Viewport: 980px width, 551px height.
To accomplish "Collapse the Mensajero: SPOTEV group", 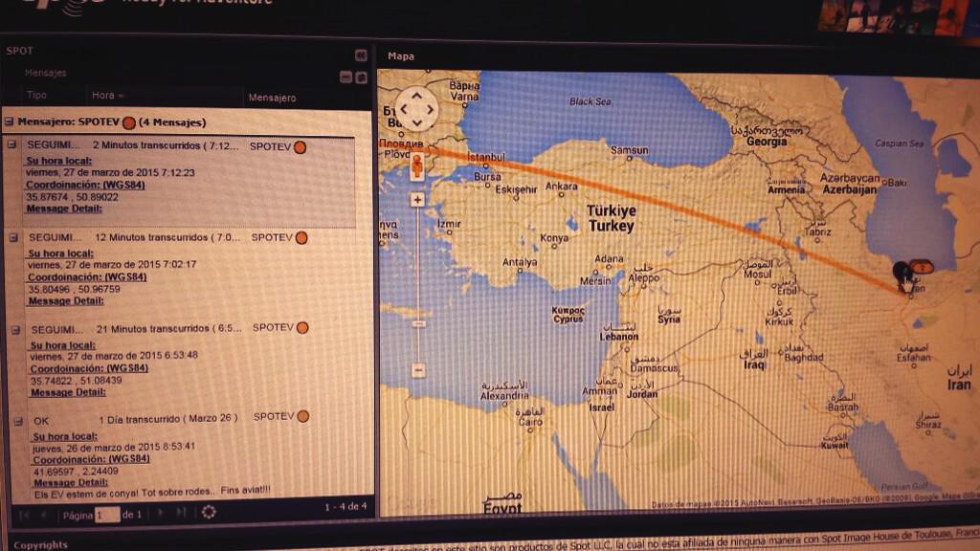I will pos(10,121).
